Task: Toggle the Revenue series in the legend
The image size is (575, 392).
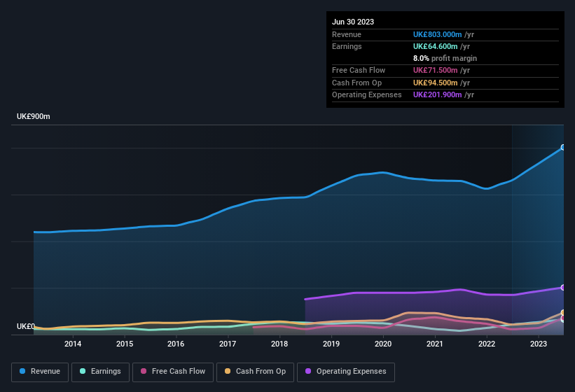Action: point(41,371)
